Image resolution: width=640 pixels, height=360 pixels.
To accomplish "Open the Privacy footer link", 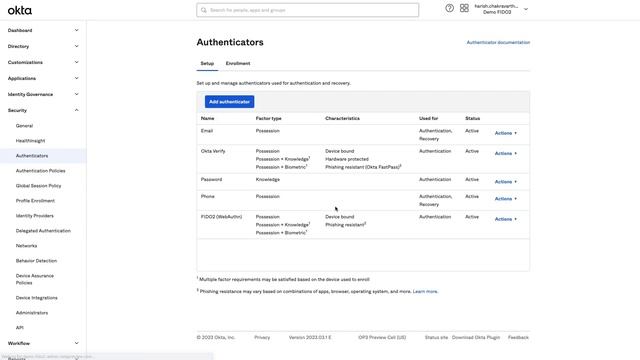I will click(262, 338).
